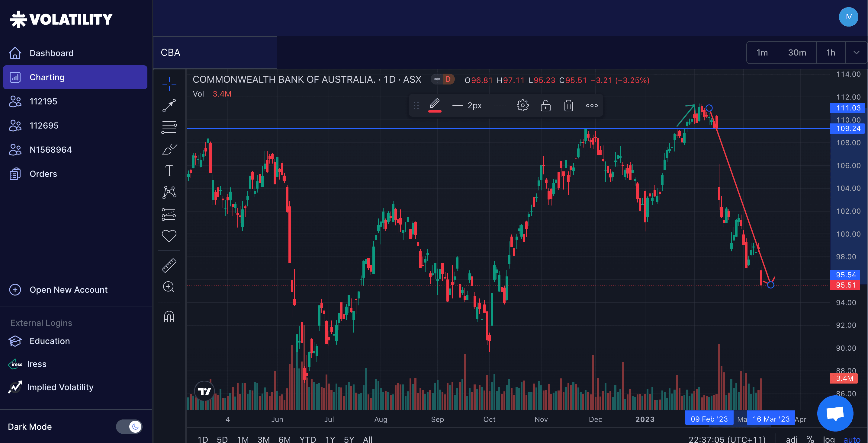This screenshot has width=868, height=443.
Task: Click the 109.24 horizontal line price label
Action: click(848, 128)
